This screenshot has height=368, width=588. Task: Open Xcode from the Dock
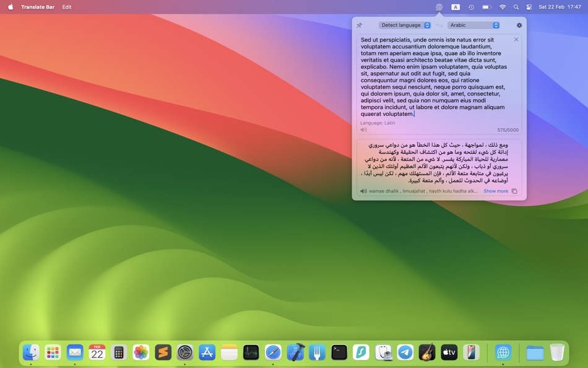[x=295, y=353]
